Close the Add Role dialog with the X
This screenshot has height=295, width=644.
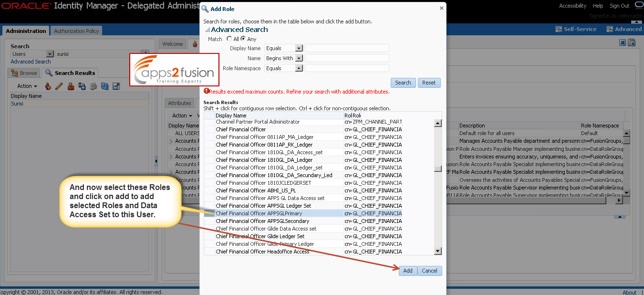point(441,8)
